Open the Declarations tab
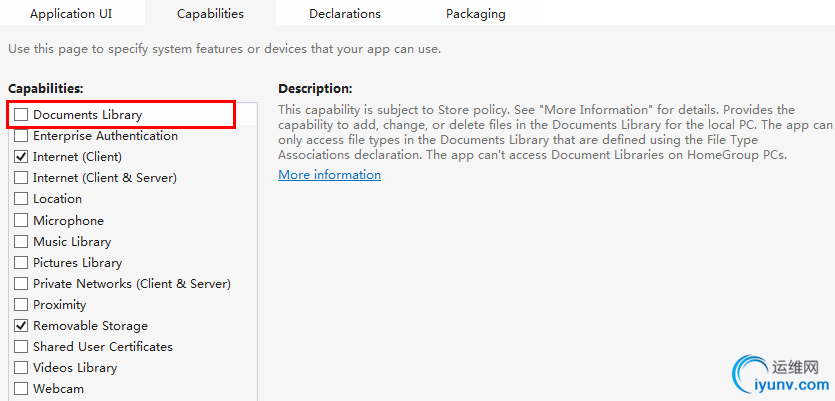 click(345, 14)
